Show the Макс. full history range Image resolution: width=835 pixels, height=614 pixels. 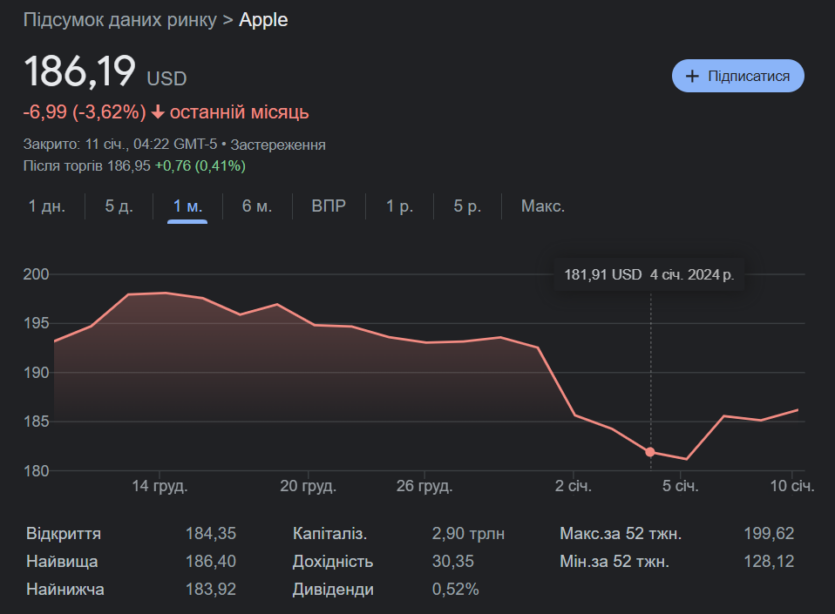tap(543, 206)
